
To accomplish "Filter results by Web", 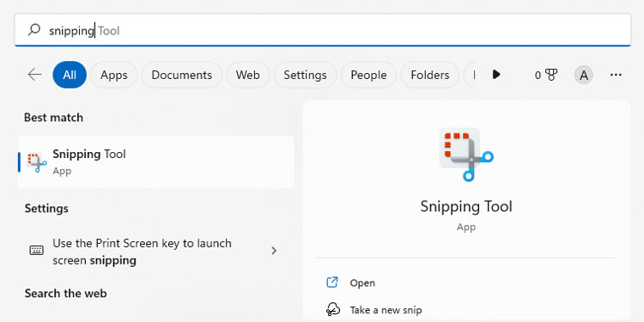I will click(247, 75).
